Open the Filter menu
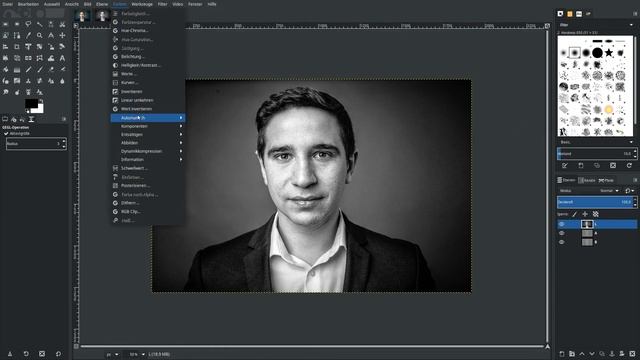The image size is (640, 360). [162, 4]
